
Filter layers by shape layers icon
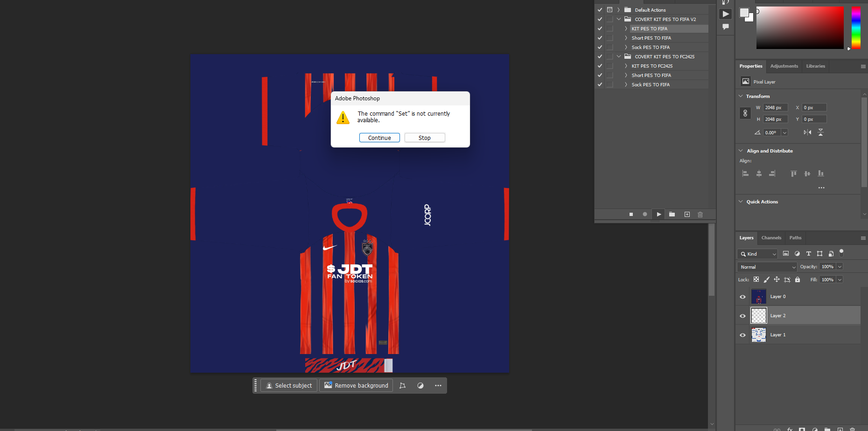coord(819,254)
